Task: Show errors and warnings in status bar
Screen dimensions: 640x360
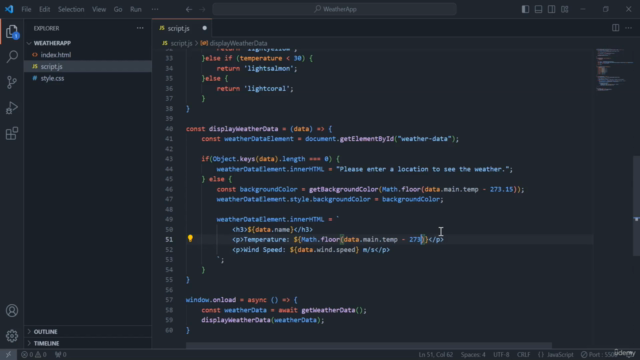Action: pos(34,354)
